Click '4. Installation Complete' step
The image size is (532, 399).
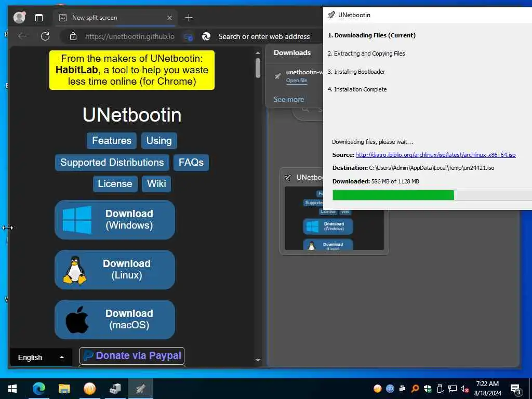click(357, 89)
